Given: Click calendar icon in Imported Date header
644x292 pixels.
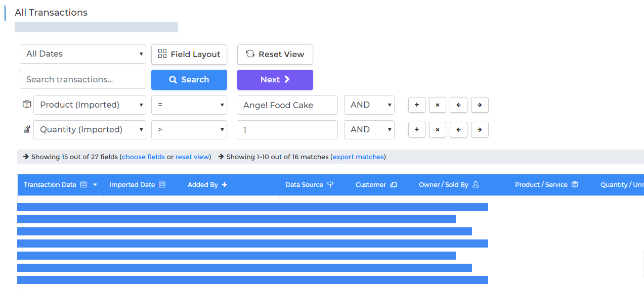Looking at the screenshot, I should (x=162, y=185).
